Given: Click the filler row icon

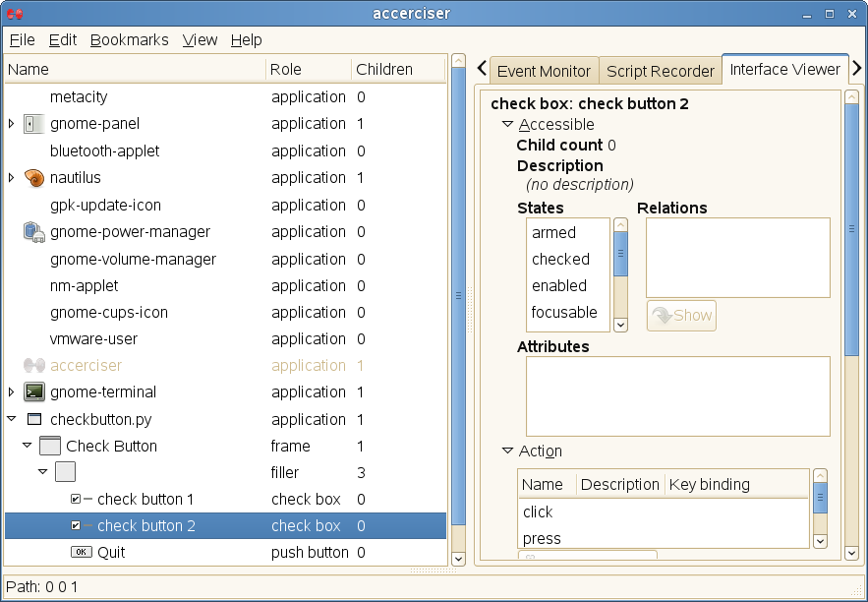Looking at the screenshot, I should click(65, 472).
